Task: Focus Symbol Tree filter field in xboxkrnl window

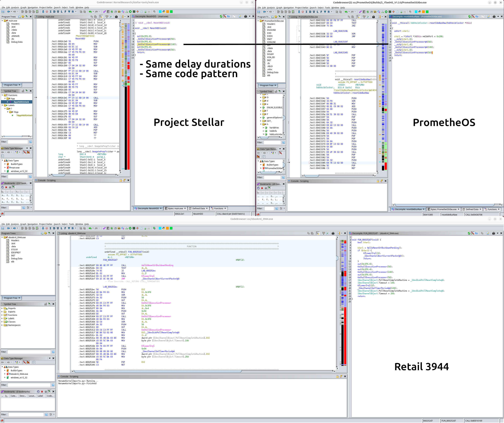Action: point(29,352)
